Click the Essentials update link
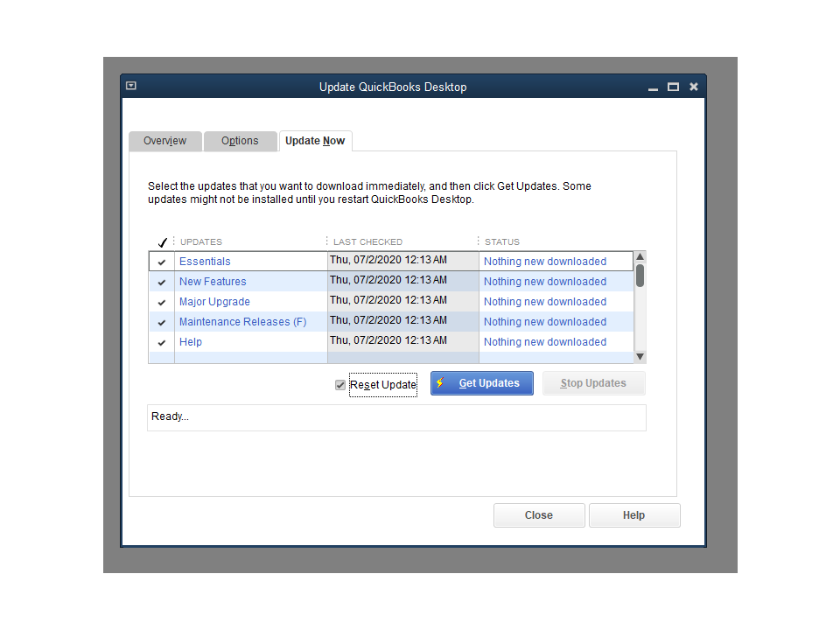Screen dimensions: 840x630 click(205, 262)
